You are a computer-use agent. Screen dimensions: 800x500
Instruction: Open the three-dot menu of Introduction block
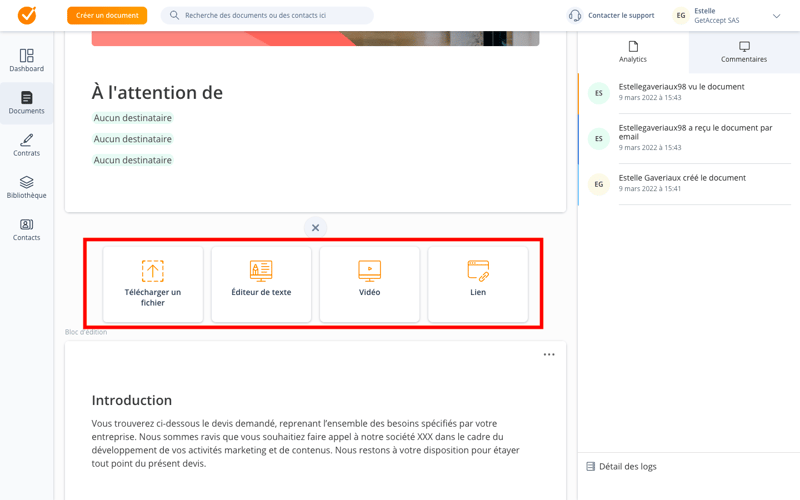tap(549, 354)
